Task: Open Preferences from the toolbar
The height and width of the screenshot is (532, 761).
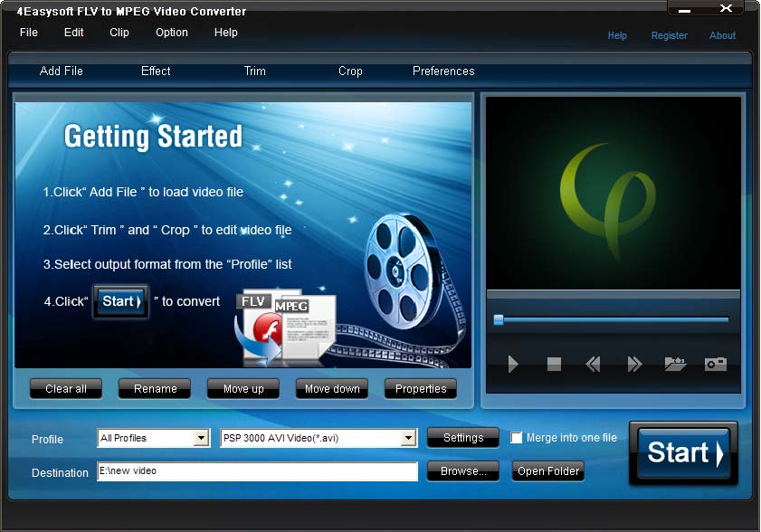Action: 443,71
